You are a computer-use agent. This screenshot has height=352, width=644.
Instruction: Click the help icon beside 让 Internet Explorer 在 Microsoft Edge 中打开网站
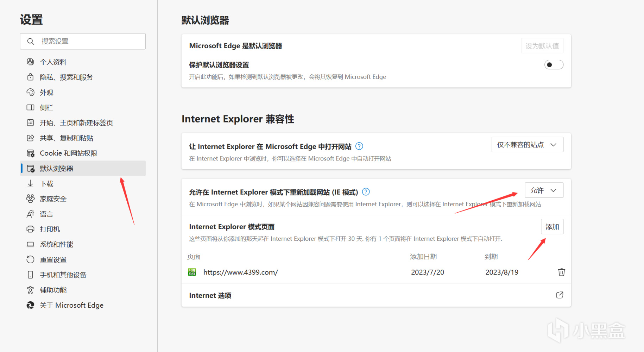tap(359, 146)
